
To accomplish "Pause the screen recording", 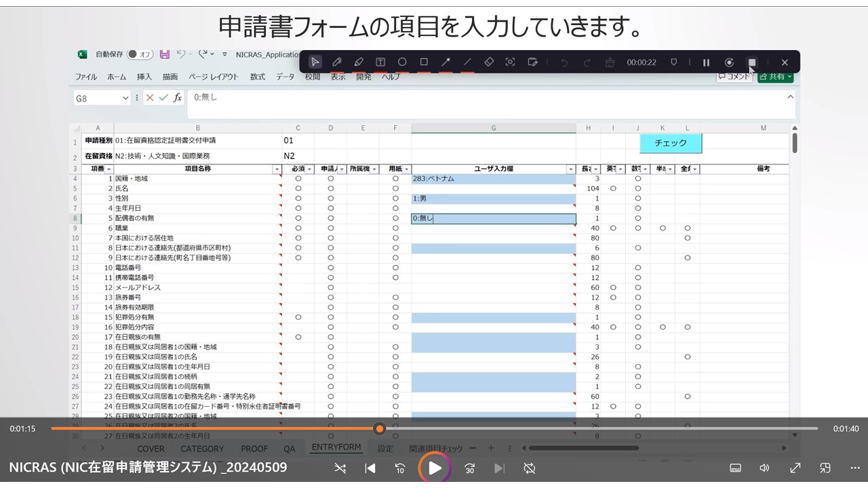I will click(x=706, y=62).
